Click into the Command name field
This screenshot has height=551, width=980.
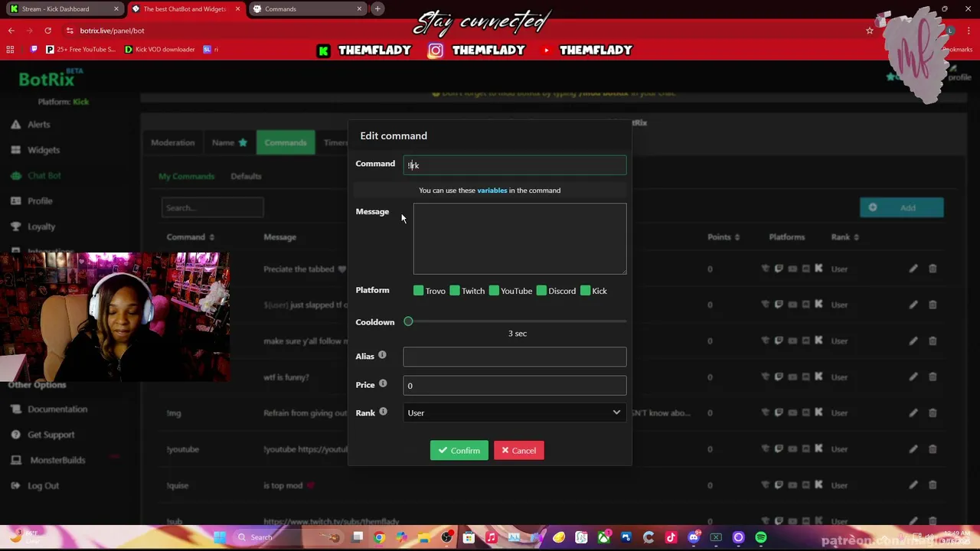coord(514,165)
